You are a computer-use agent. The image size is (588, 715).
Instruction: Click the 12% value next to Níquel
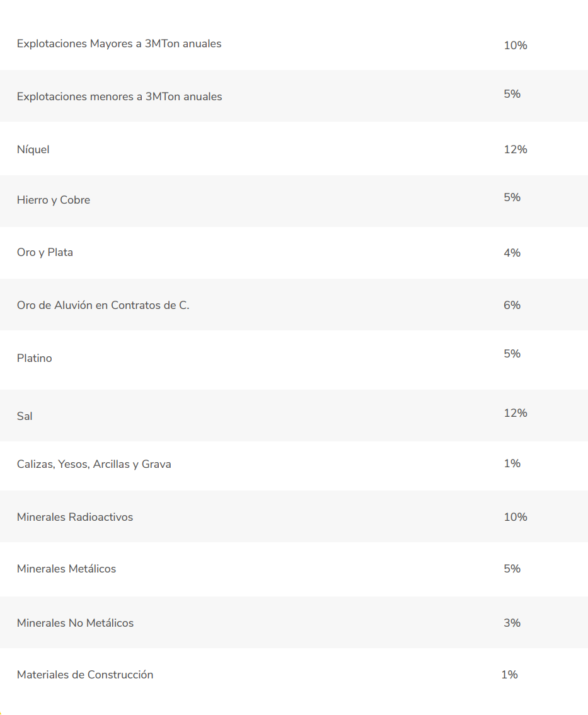(x=516, y=149)
